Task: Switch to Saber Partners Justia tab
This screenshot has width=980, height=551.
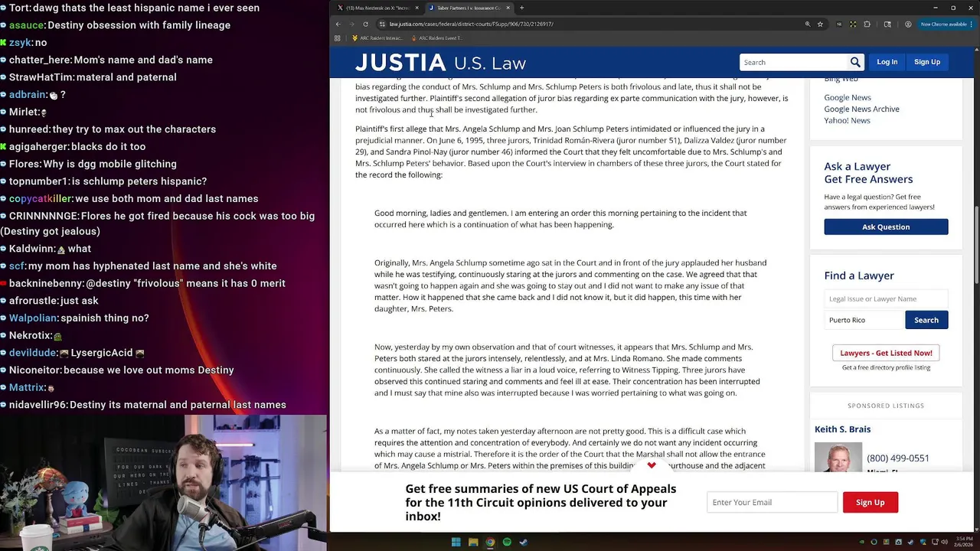Action: (469, 8)
